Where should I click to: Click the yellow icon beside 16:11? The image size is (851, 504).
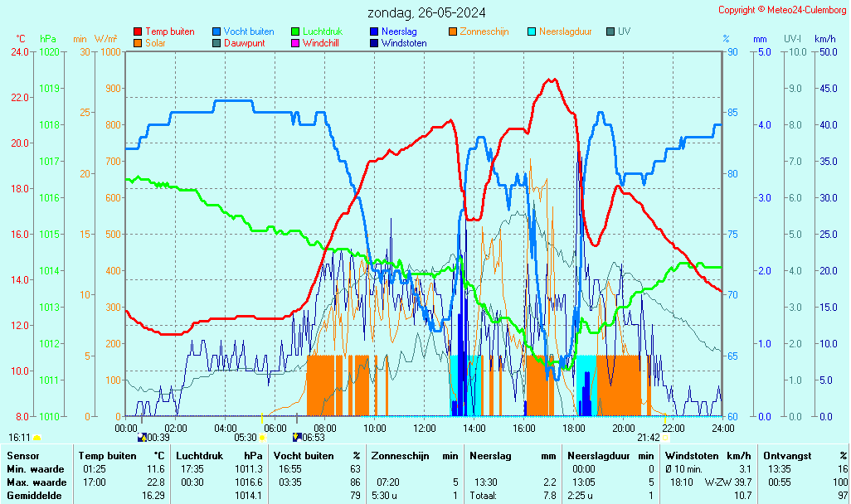coord(36,437)
